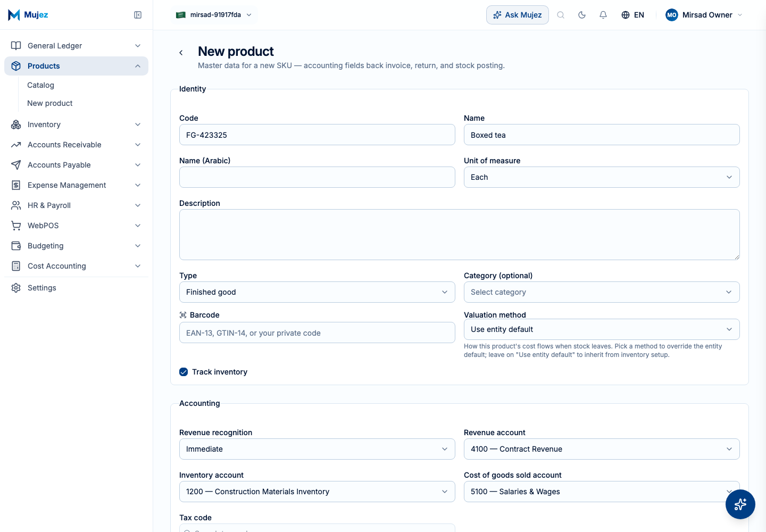Viewport: 766px width, 532px height.
Task: Expand the Inventory chevron
Action: point(138,124)
